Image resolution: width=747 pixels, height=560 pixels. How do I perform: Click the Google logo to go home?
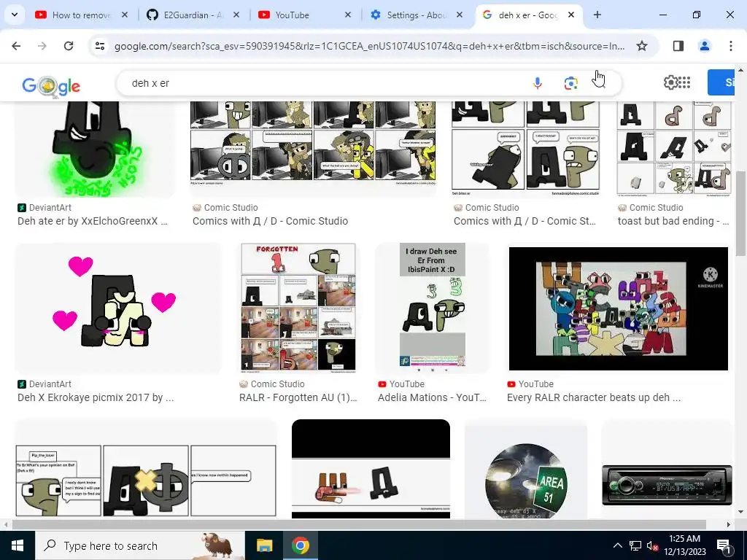(x=51, y=86)
